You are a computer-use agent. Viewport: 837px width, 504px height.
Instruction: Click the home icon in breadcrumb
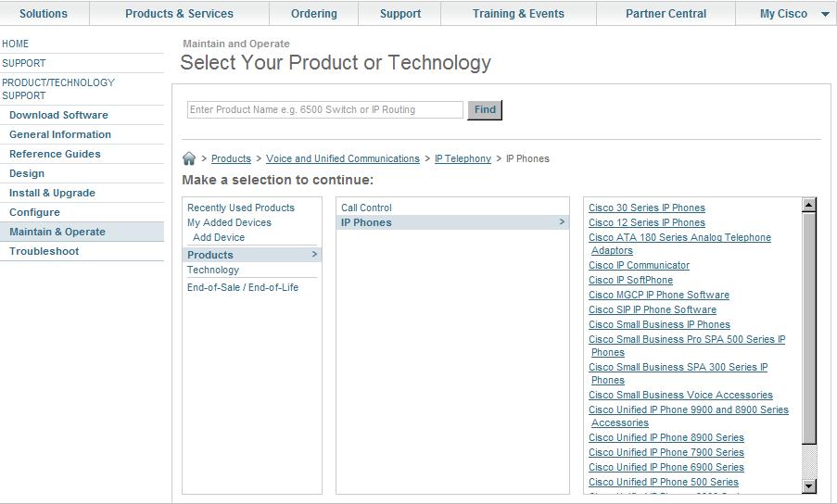point(189,158)
